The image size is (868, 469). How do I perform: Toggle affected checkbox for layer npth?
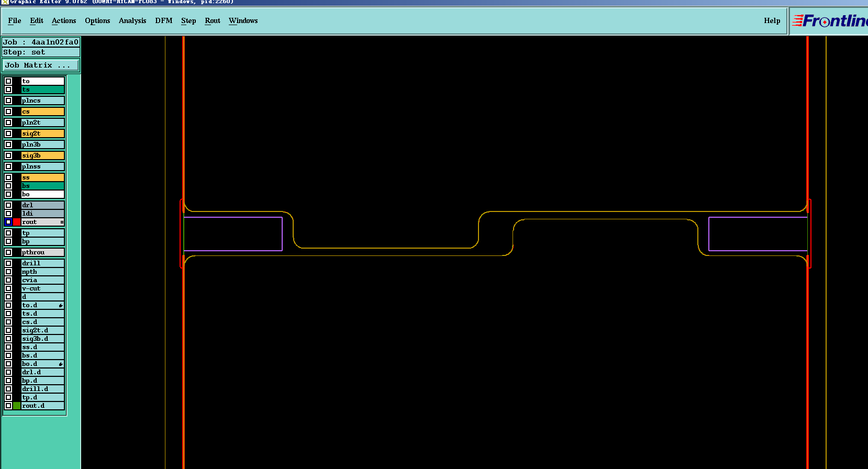8,272
